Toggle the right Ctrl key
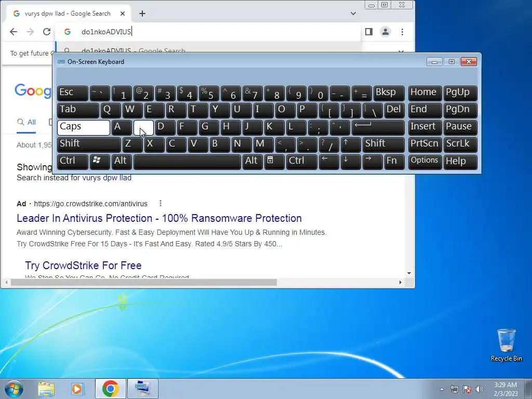This screenshot has width=532, height=399. pyautogui.click(x=302, y=162)
